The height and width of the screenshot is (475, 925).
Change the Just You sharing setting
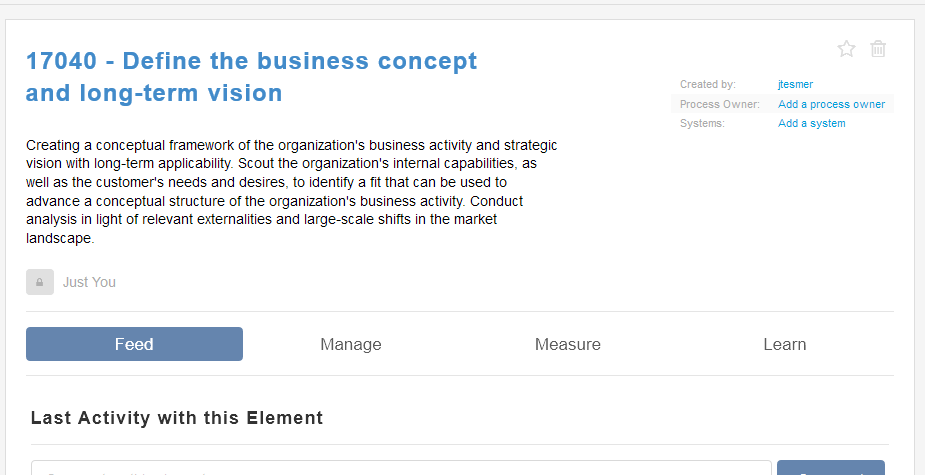(89, 282)
